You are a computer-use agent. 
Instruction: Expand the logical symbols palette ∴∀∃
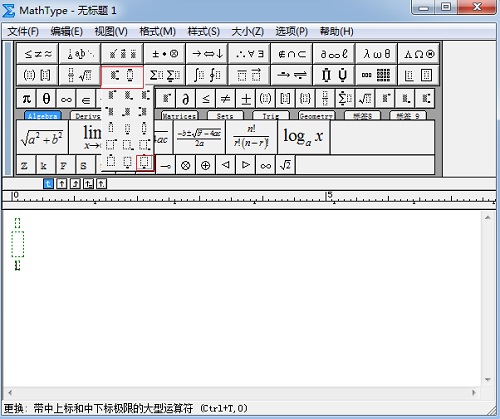249,54
